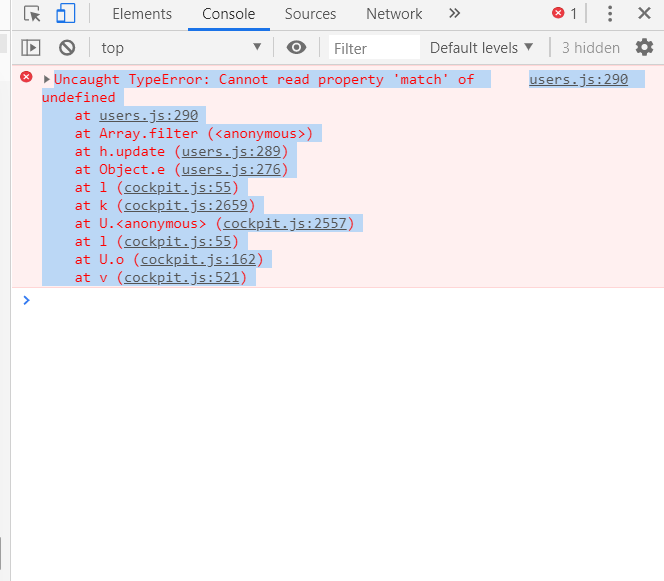Click the 3 hidden messages label
Viewport: 664px width, 581px height.
point(591,48)
